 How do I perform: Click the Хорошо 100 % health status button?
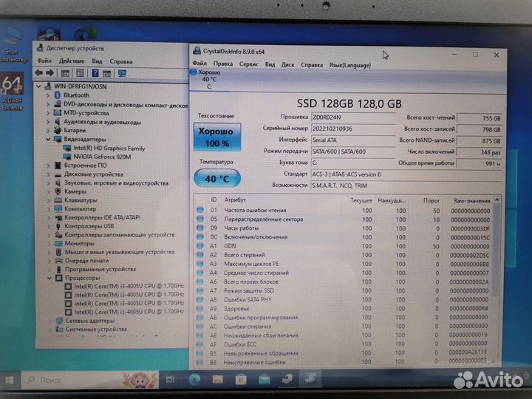tap(217, 137)
